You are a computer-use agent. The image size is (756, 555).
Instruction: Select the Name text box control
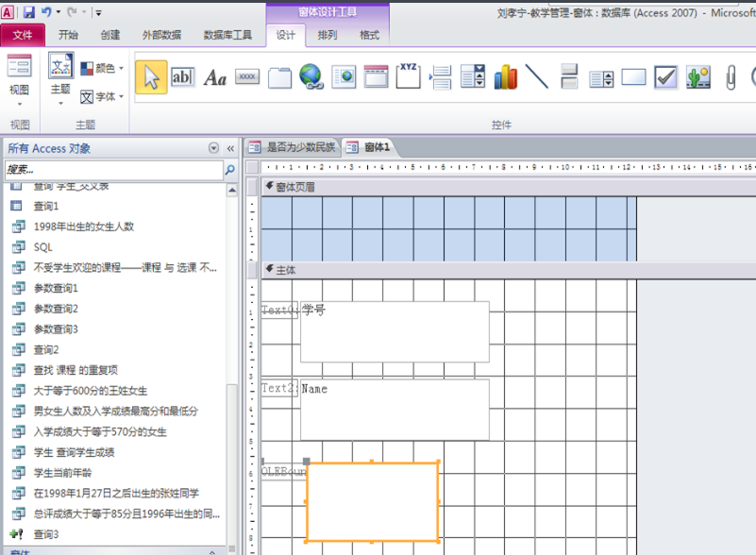pos(395,410)
